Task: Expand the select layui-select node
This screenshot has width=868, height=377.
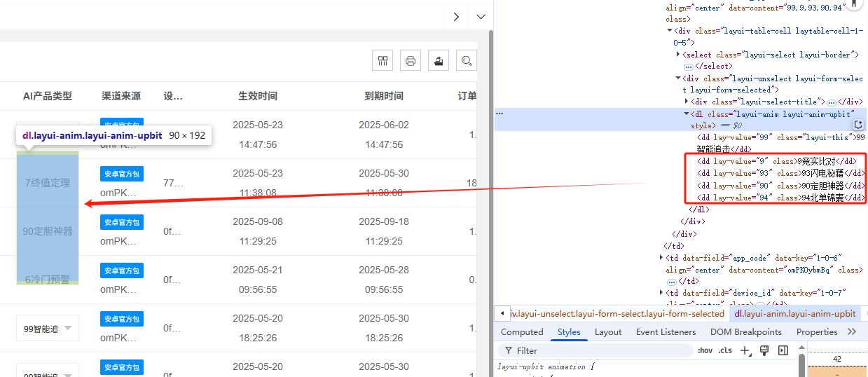Action: (x=678, y=55)
